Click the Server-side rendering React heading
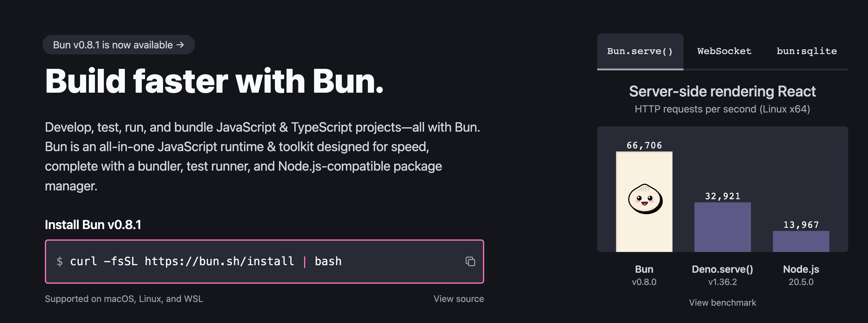868x323 pixels. point(722,91)
